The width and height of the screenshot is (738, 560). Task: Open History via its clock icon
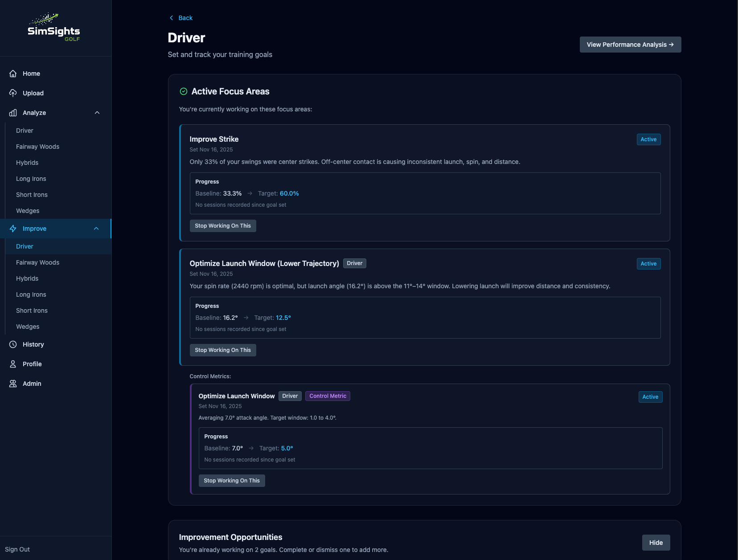[13, 344]
